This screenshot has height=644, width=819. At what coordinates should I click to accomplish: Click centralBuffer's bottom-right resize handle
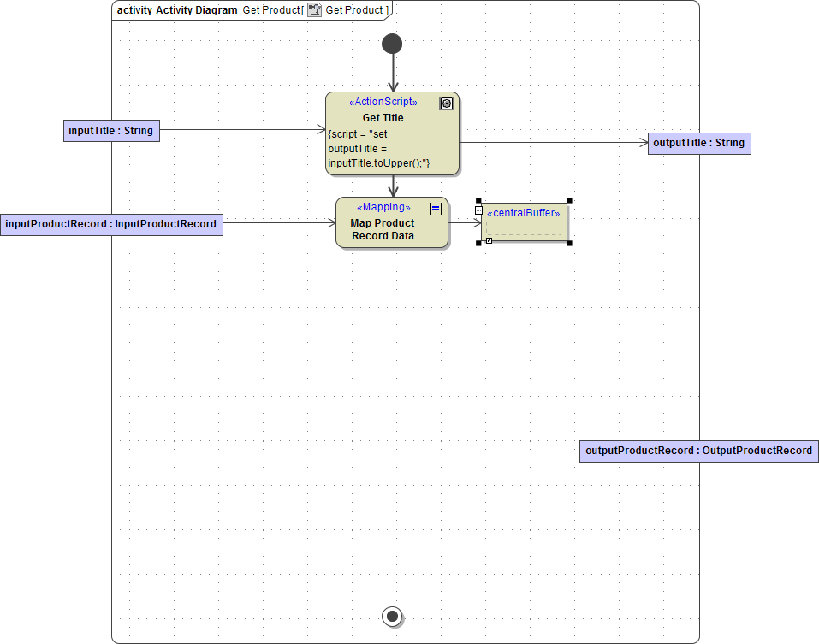570,244
